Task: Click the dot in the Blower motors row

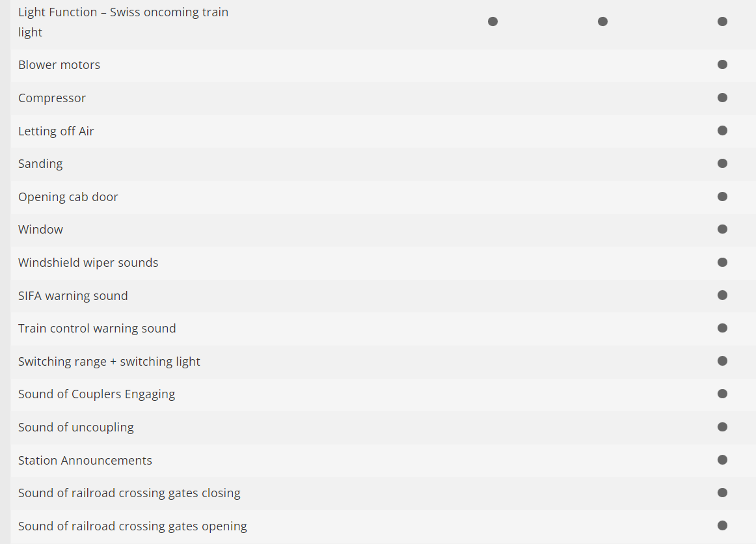Action: [722, 64]
